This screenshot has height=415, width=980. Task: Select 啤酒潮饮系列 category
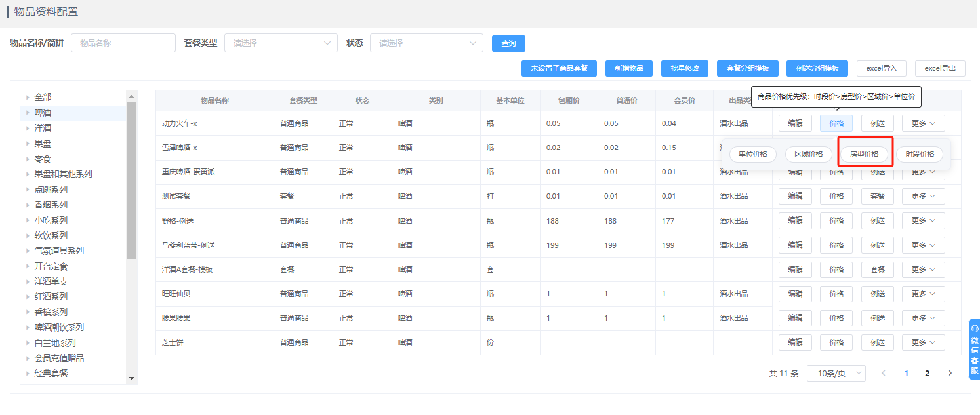point(59,327)
